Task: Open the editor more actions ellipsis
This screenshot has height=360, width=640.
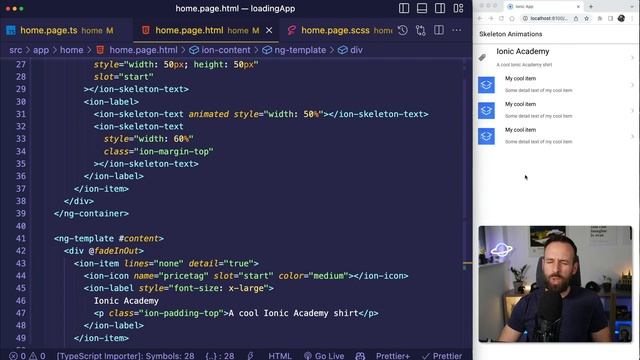Action: [x=457, y=30]
